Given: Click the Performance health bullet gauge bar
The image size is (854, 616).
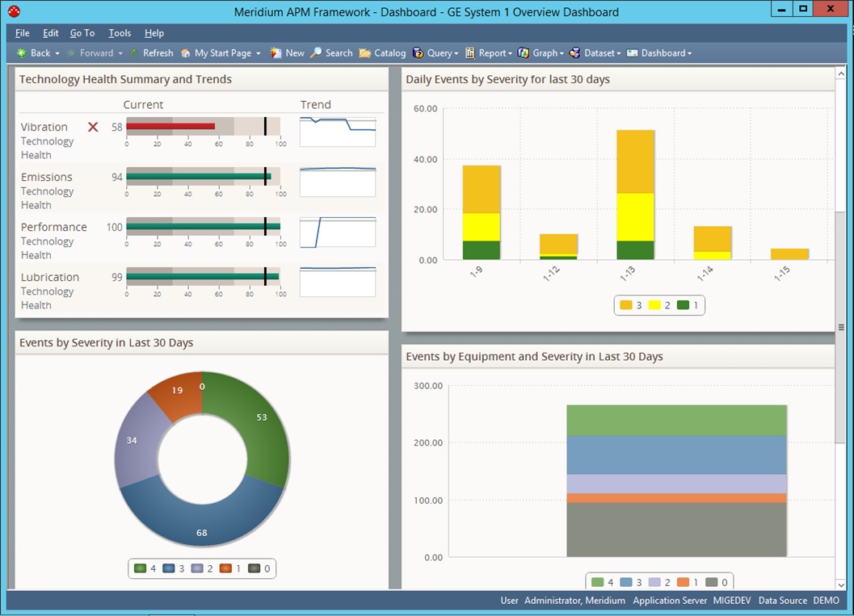Looking at the screenshot, I should point(203,226).
